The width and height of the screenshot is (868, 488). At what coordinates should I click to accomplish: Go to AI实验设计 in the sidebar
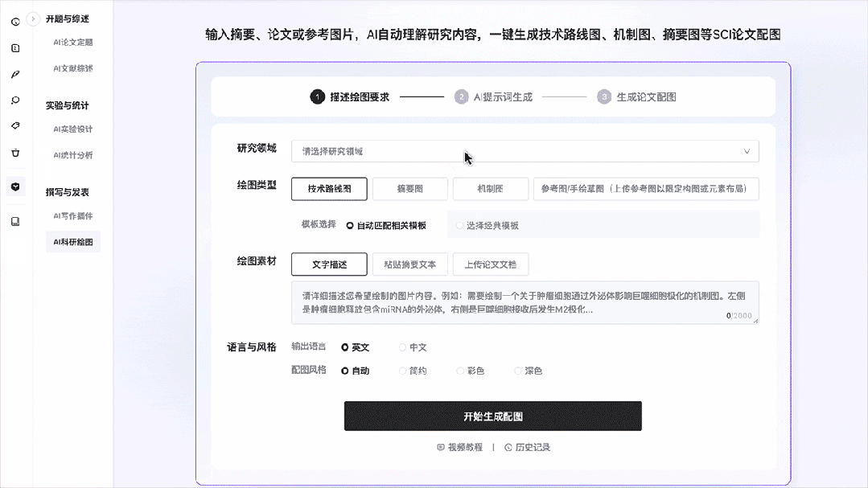(73, 129)
